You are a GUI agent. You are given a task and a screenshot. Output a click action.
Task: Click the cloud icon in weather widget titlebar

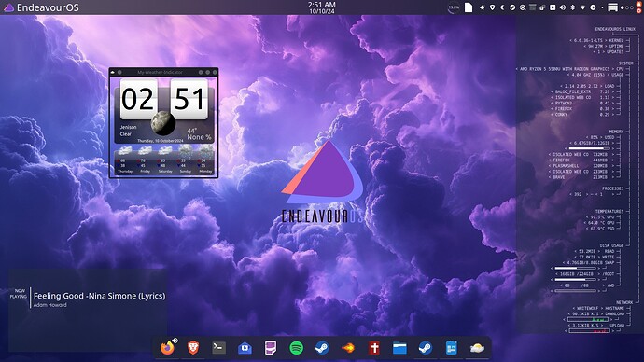point(113,72)
